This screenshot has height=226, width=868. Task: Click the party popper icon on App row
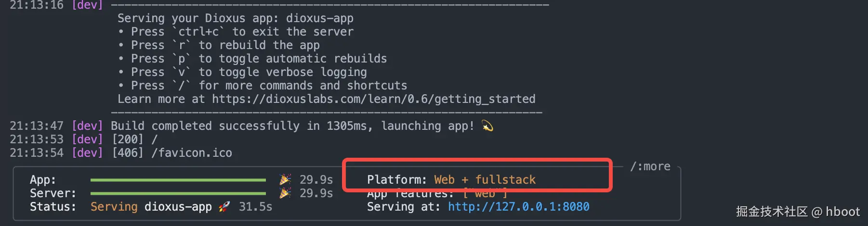(x=285, y=180)
